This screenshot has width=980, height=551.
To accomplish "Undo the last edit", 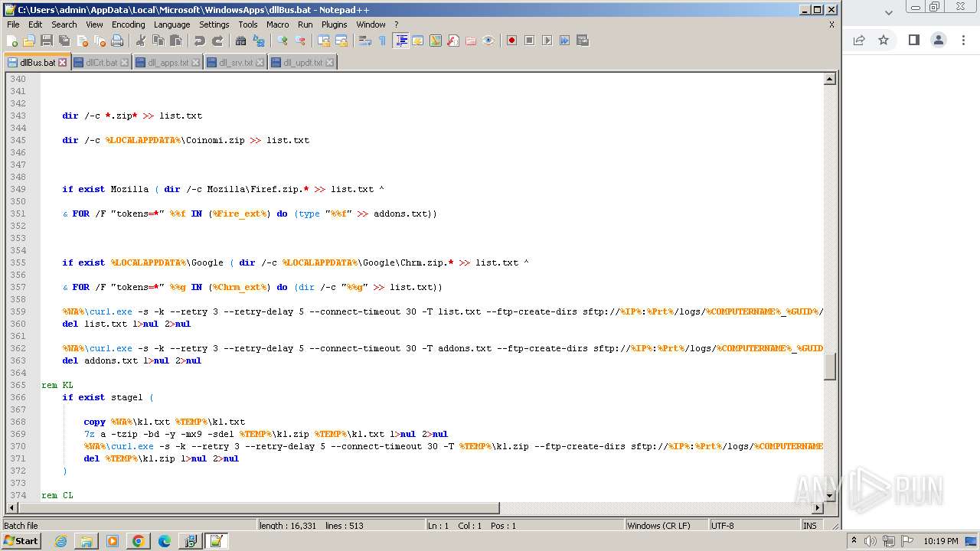I will pos(200,41).
